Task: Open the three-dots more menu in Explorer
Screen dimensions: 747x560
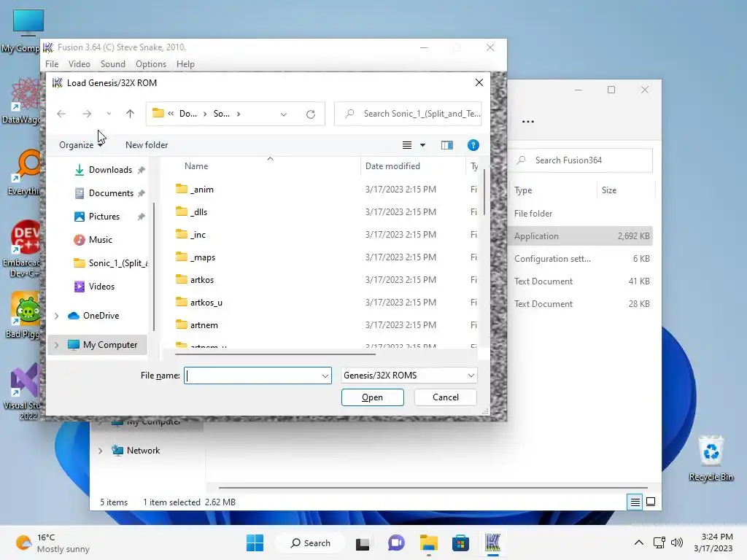Action: 528,122
